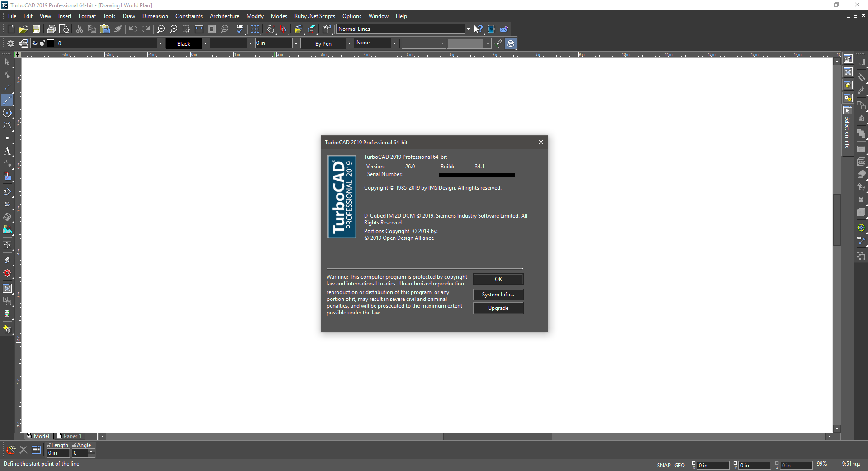This screenshot has width=868, height=471.
Task: Activate the Line drawing tool
Action: point(7,100)
